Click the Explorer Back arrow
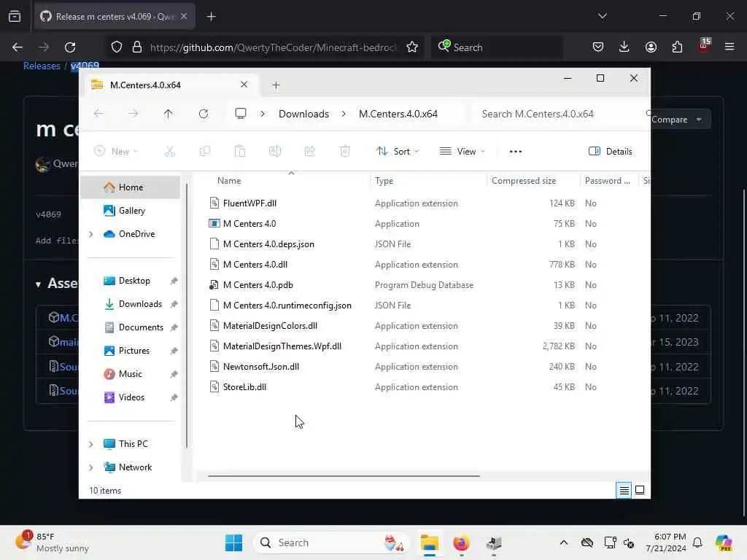 [98, 114]
